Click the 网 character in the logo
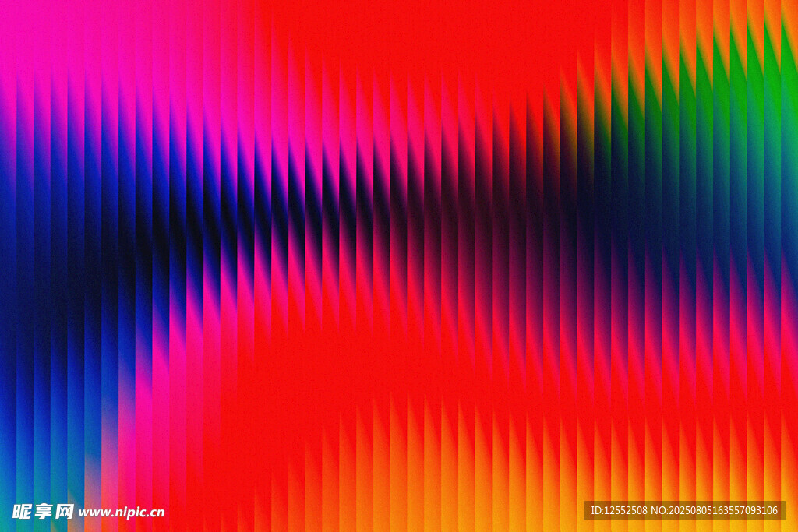798x532 pixels. point(65,512)
